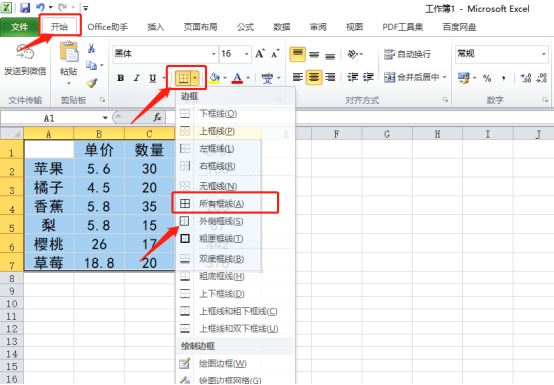Click the fx insert function icon

coord(158,118)
